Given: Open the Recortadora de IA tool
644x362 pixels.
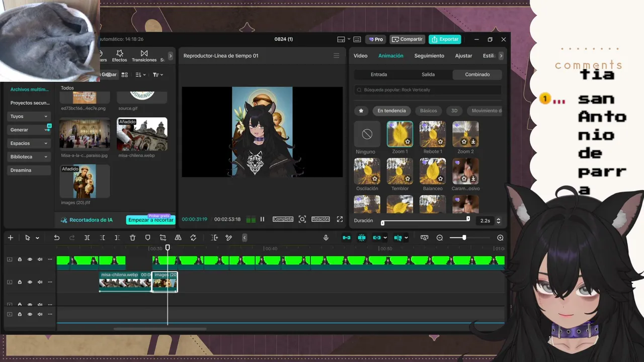Looking at the screenshot, I should [x=87, y=220].
